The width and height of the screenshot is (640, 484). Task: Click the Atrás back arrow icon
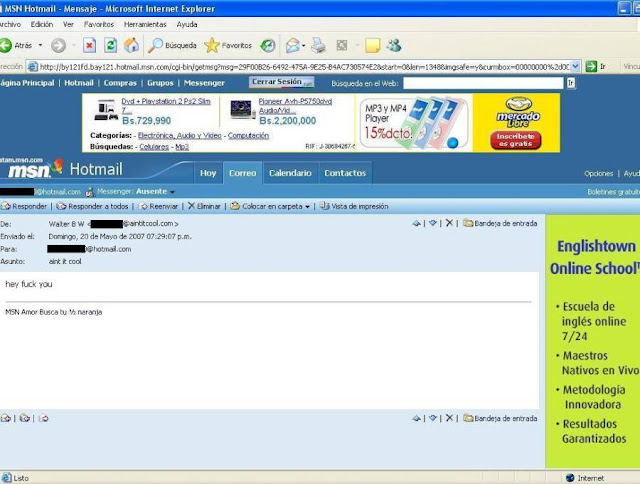click(6, 45)
